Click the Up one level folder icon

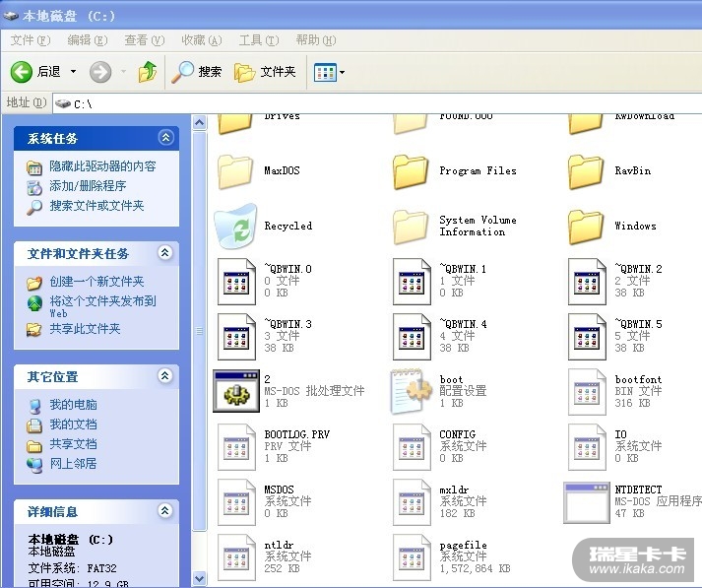[148, 72]
